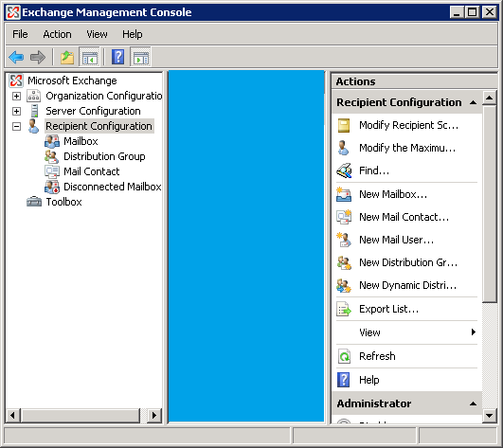The width and height of the screenshot is (503, 448).
Task: Toggle Show/Hide Console Tree toolbar icon
Action: pos(89,58)
